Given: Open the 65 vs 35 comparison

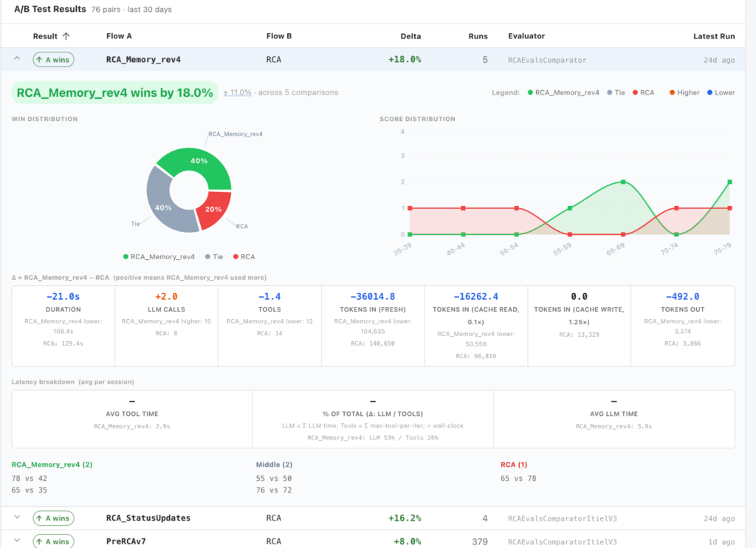Looking at the screenshot, I should 30,490.
